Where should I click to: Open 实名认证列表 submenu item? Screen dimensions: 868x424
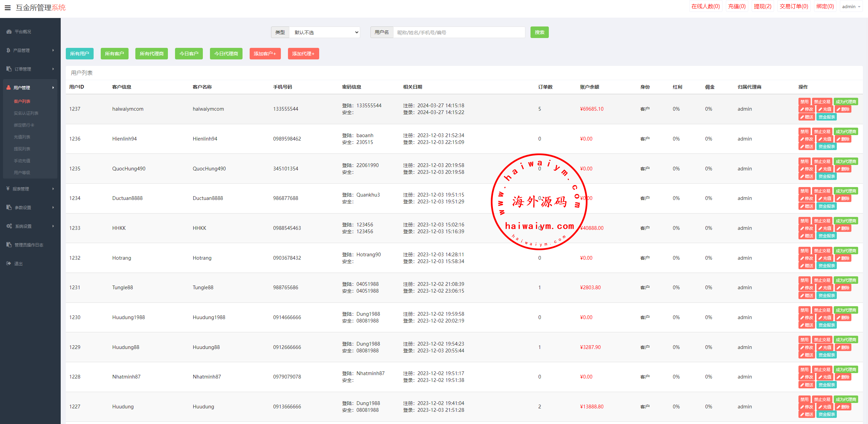[x=26, y=113]
